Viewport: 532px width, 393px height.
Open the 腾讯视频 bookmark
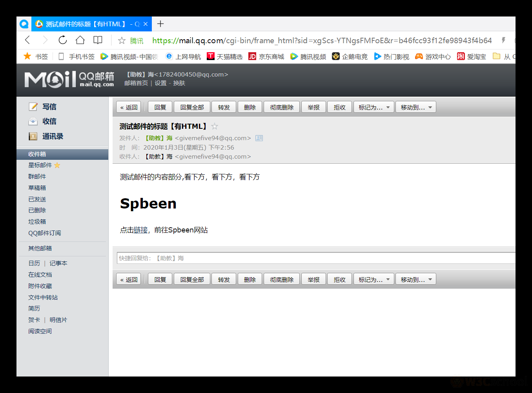[x=308, y=57]
